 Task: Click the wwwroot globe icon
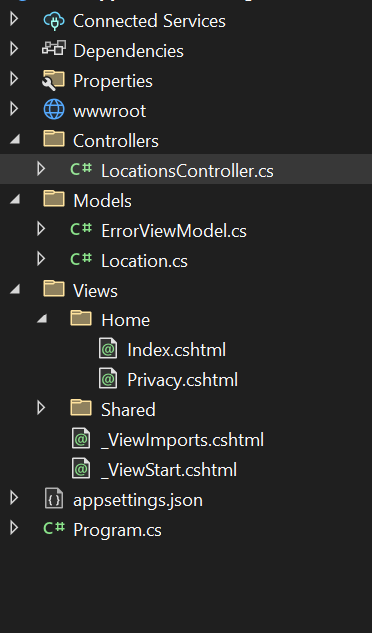point(54,109)
